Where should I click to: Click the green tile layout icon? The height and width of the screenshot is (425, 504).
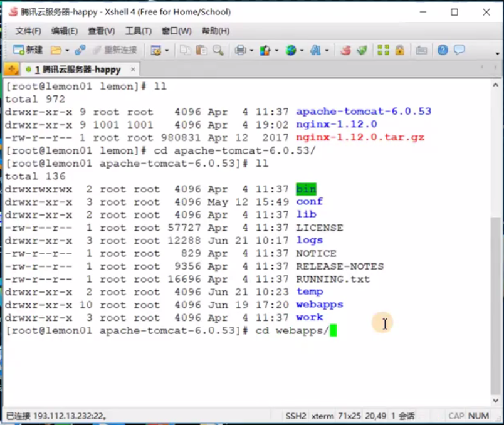click(x=383, y=50)
